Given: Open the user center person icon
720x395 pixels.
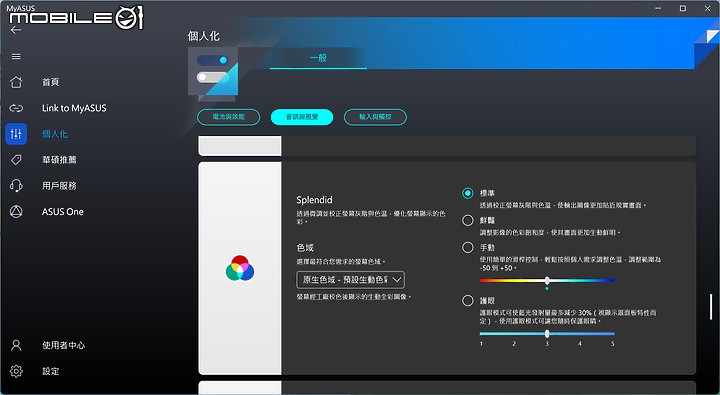Looking at the screenshot, I should click(x=16, y=345).
